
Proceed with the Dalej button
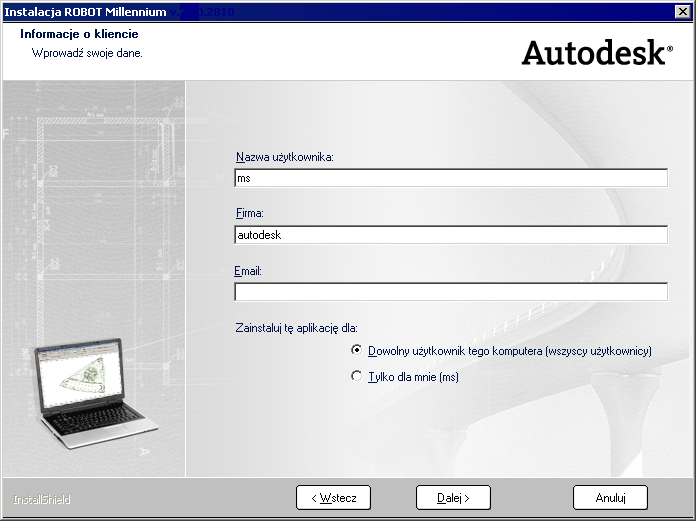click(453, 497)
